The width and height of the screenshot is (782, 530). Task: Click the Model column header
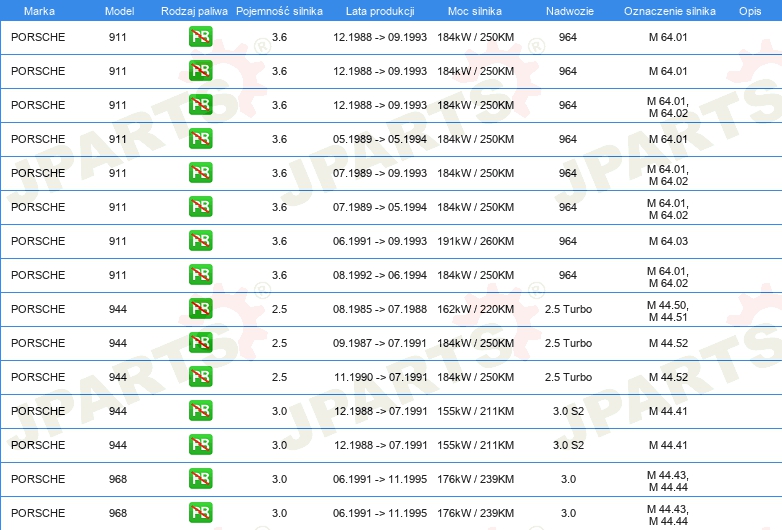[119, 11]
